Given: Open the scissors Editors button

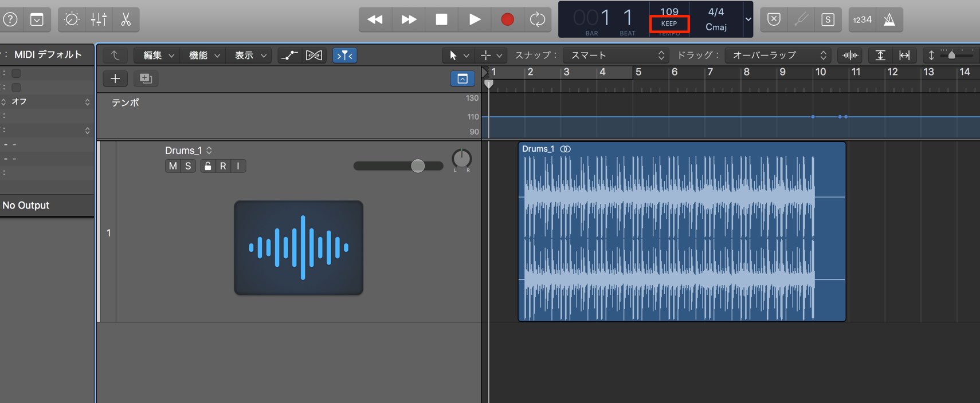Looking at the screenshot, I should pos(126,19).
